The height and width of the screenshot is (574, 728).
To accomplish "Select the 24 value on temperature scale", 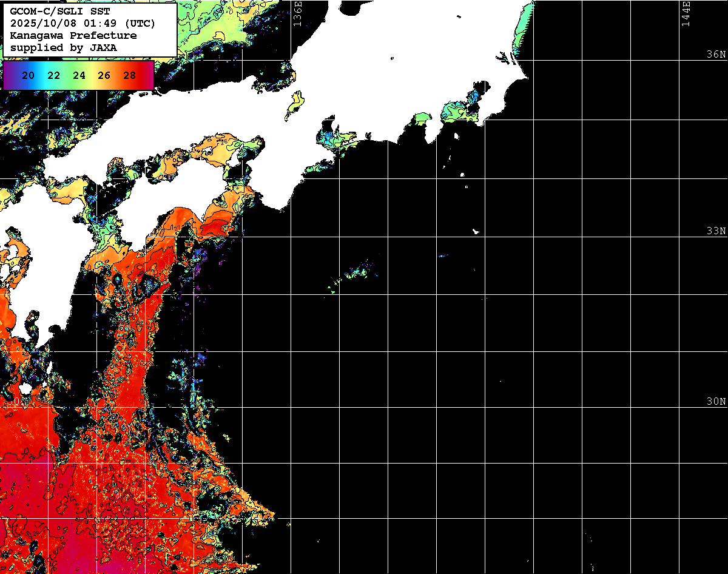I will click(79, 75).
